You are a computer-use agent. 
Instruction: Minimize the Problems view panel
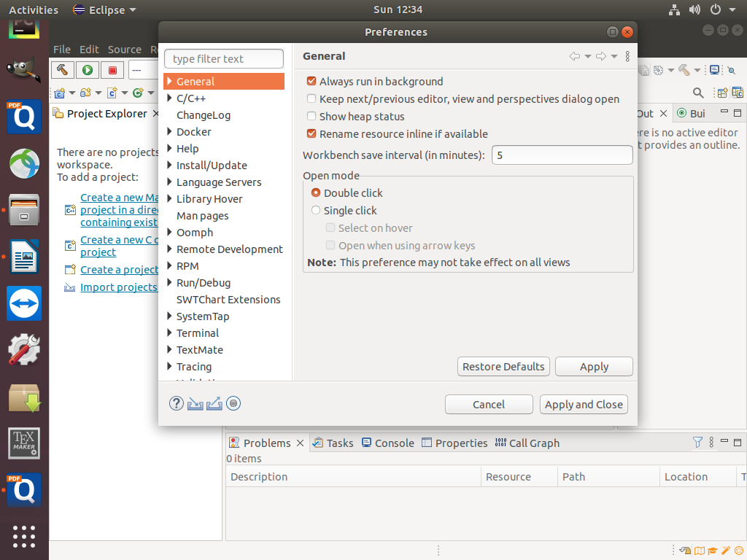click(x=724, y=441)
